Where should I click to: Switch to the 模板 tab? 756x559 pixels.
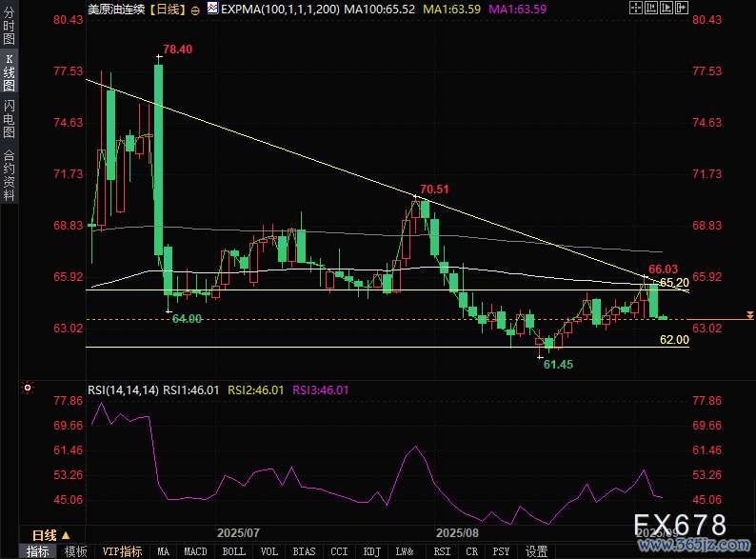pos(75,551)
